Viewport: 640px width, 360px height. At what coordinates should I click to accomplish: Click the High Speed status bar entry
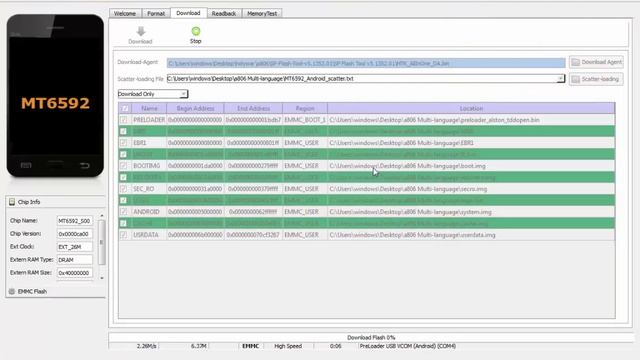point(288,346)
